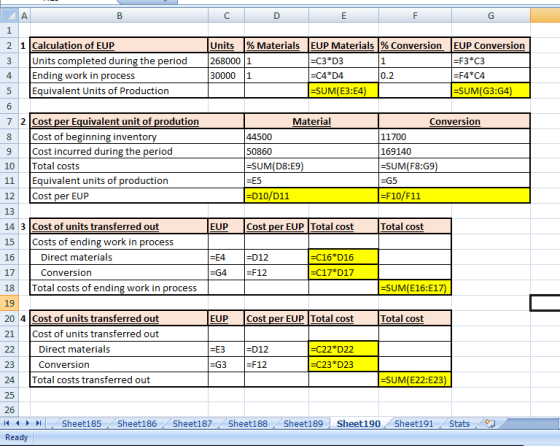
Task: Select the =SUM(E16:E17) yellow cell
Action: pyautogui.click(x=415, y=288)
